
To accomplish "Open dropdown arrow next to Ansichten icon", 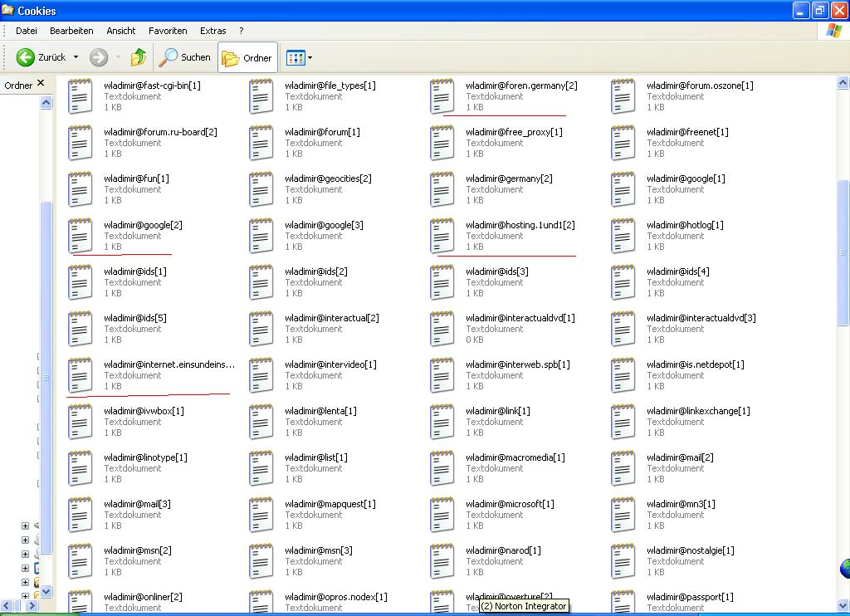I will (x=310, y=57).
